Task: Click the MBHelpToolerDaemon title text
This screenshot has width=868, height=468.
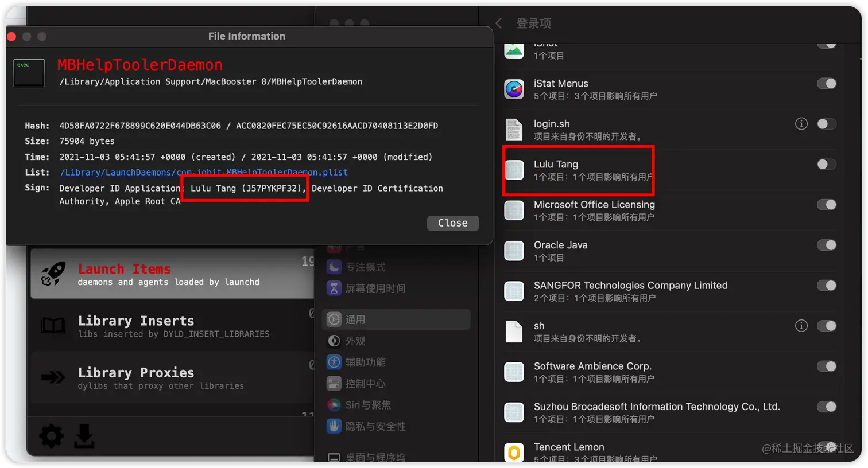Action: click(x=140, y=65)
